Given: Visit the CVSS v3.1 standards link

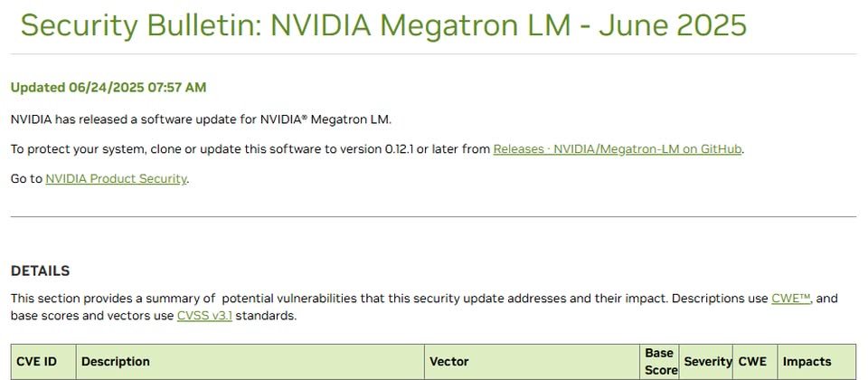Looking at the screenshot, I should 204,317.
